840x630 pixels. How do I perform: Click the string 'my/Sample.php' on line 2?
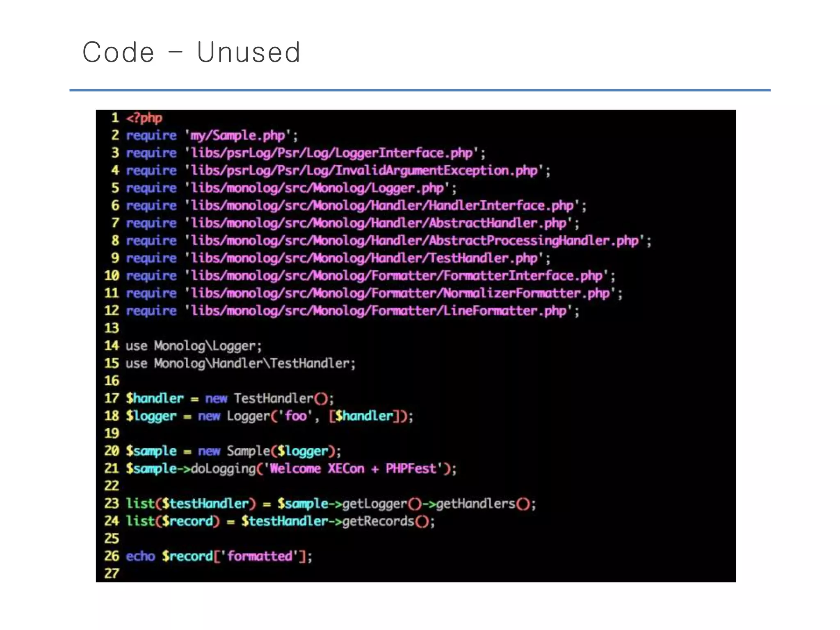coord(238,136)
